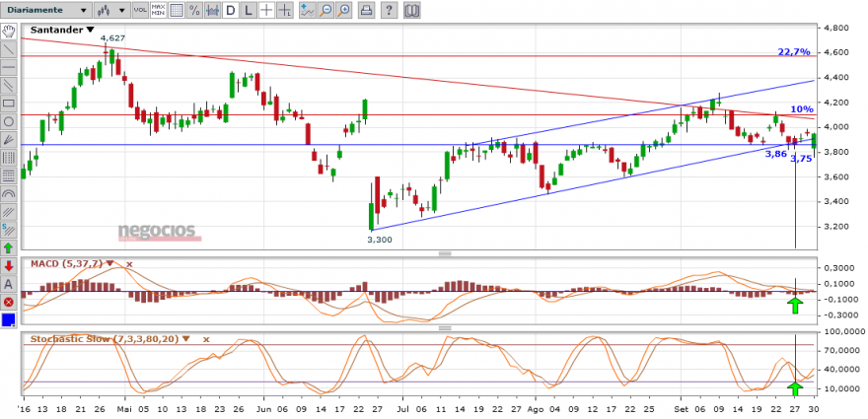This screenshot has height=419, width=868.
Task: Insert a red down arrow marker
Action: click(x=9, y=265)
